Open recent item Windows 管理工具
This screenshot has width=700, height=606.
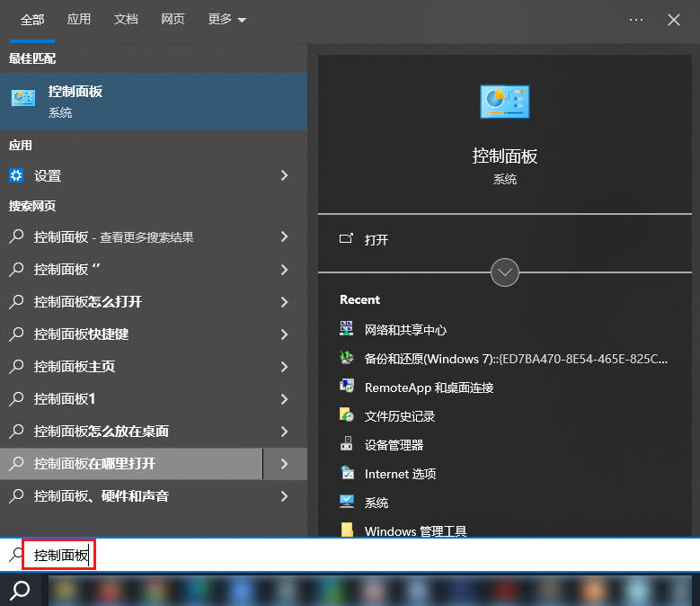(x=415, y=530)
